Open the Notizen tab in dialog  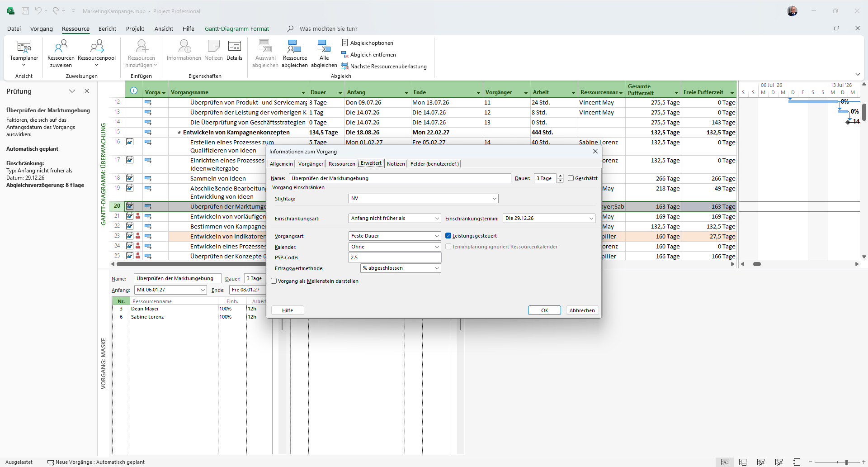click(x=396, y=164)
